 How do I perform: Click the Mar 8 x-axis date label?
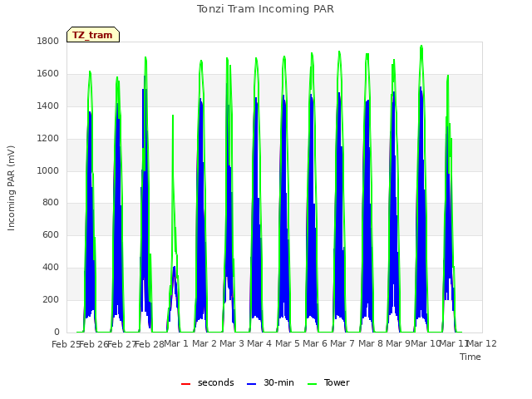coord(371,343)
